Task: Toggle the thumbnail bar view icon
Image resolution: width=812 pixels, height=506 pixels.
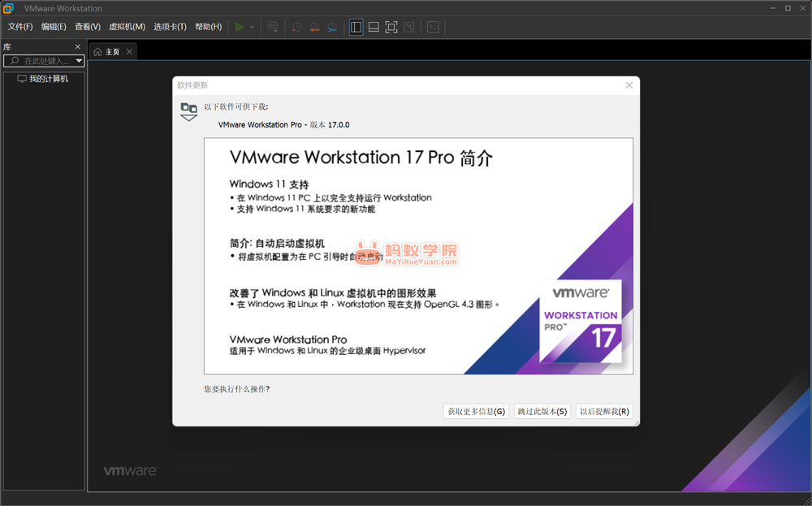Action: [x=374, y=27]
